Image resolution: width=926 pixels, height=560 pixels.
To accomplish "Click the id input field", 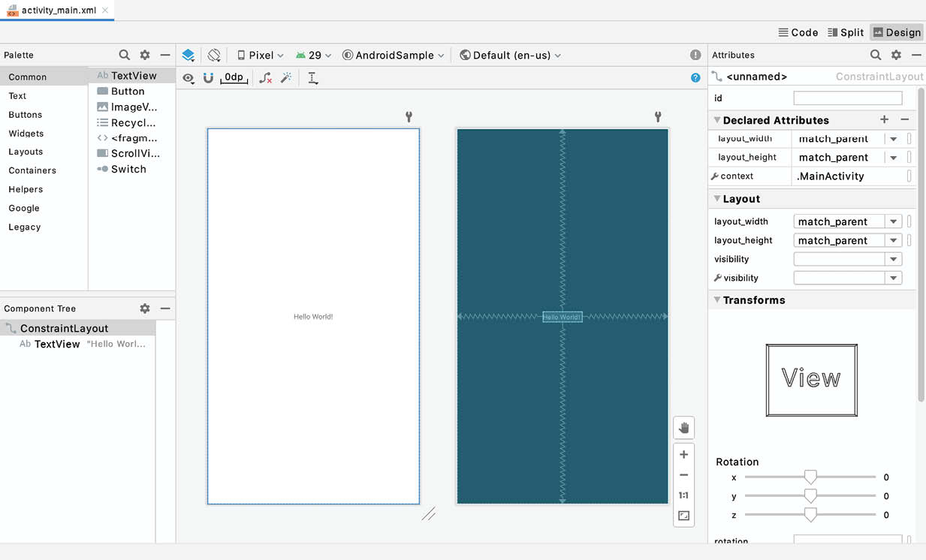I will 848,98.
